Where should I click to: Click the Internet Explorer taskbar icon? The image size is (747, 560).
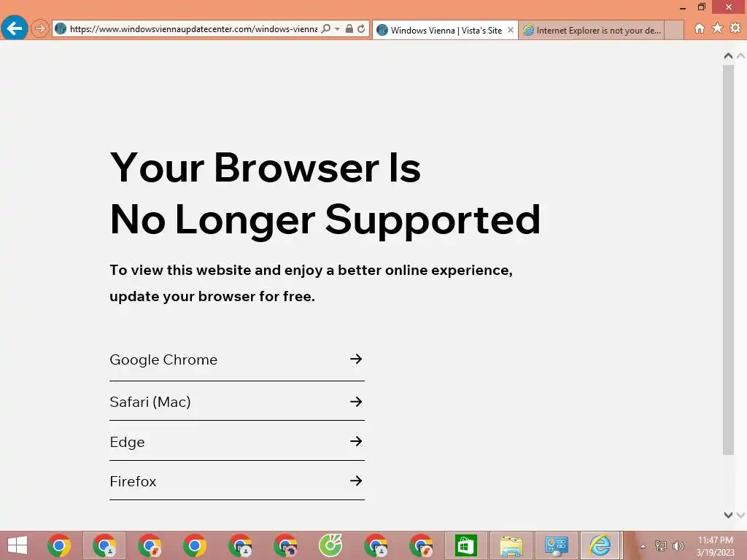coord(600,545)
